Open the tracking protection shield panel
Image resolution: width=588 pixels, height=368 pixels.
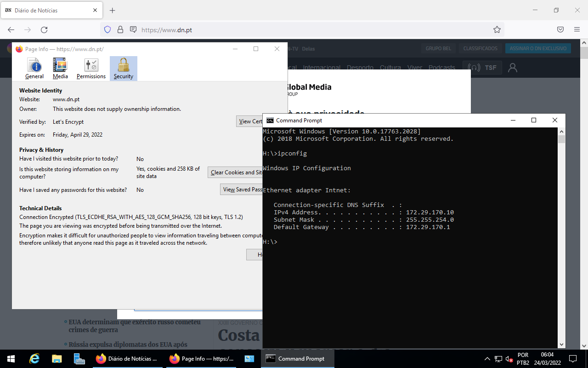click(x=107, y=29)
